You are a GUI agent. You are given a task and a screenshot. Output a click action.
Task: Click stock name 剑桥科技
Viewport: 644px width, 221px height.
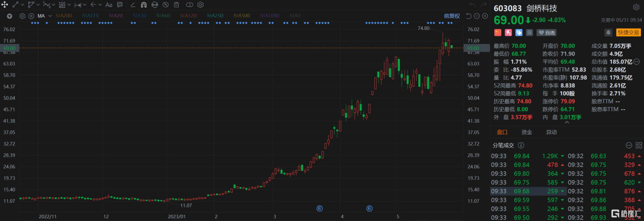pos(542,8)
